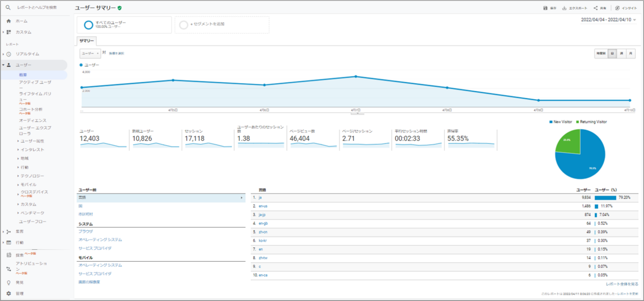Click the search reports and help field

tap(37, 8)
